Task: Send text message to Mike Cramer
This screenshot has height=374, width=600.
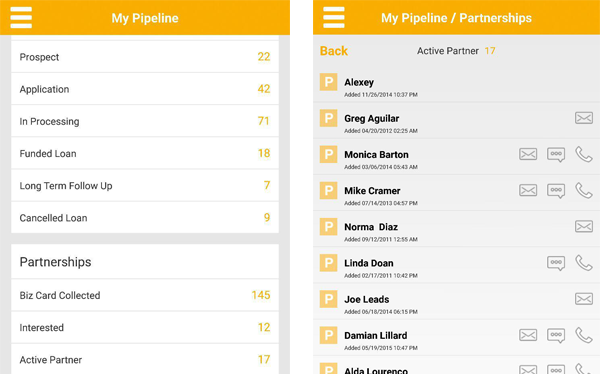Action: tap(556, 191)
